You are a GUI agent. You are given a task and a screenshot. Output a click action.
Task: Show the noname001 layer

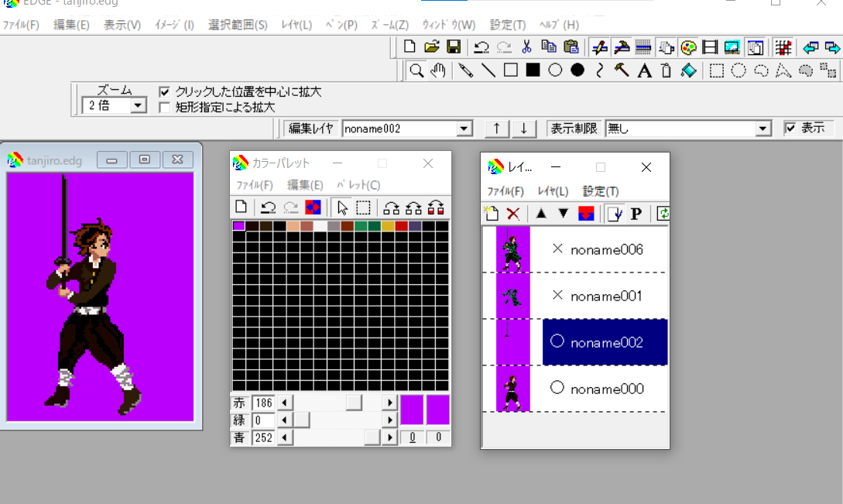[557, 295]
